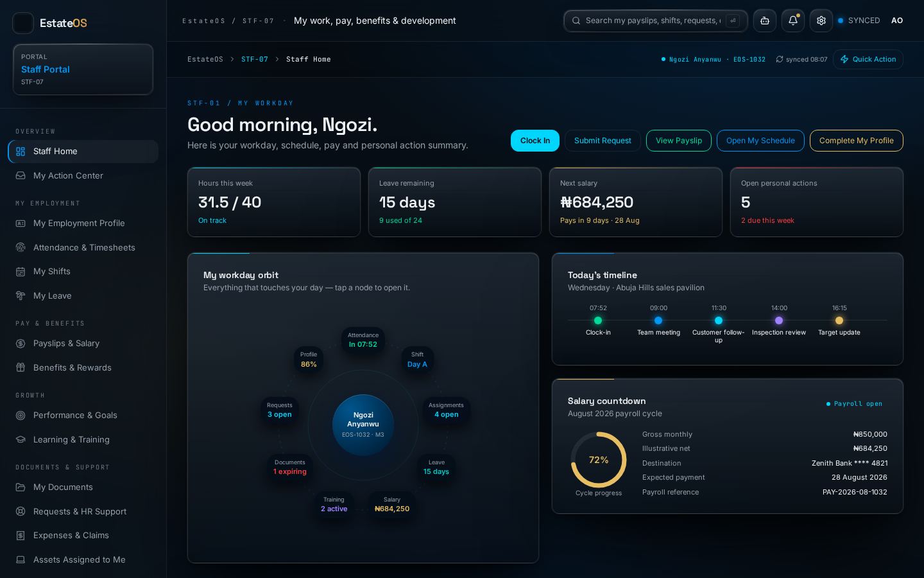
Task: Open the Training 2 active orbit node
Action: click(x=334, y=504)
